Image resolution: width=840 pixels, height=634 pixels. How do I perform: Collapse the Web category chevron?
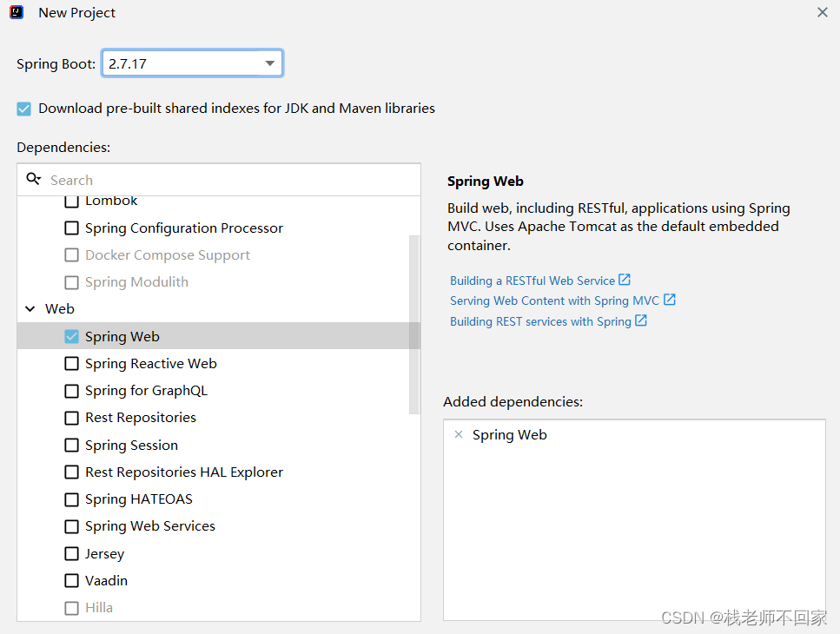click(x=30, y=309)
